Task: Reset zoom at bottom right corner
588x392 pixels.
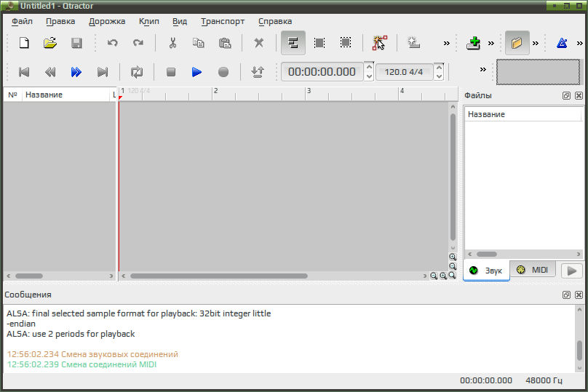Action: [x=453, y=276]
